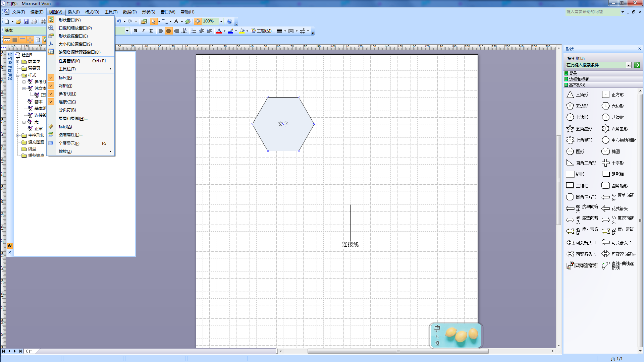Select the 三角形 shape in stencil
The width and height of the screenshot is (644, 362).
coord(577,95)
